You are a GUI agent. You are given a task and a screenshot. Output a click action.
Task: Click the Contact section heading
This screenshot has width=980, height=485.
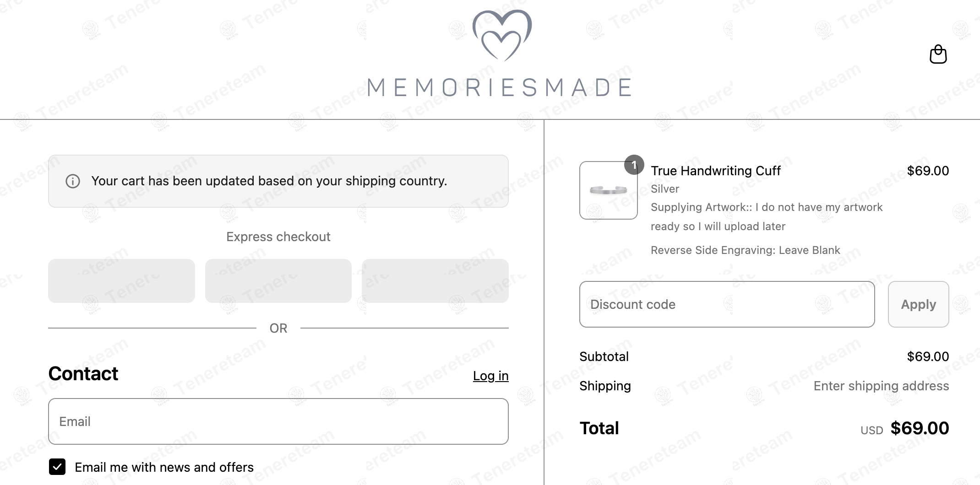(83, 374)
